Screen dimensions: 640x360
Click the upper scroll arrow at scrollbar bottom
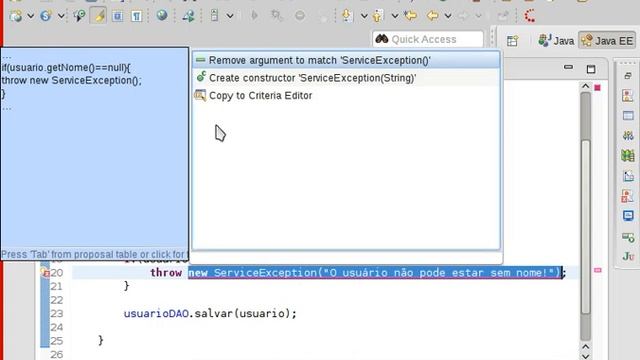click(x=585, y=347)
